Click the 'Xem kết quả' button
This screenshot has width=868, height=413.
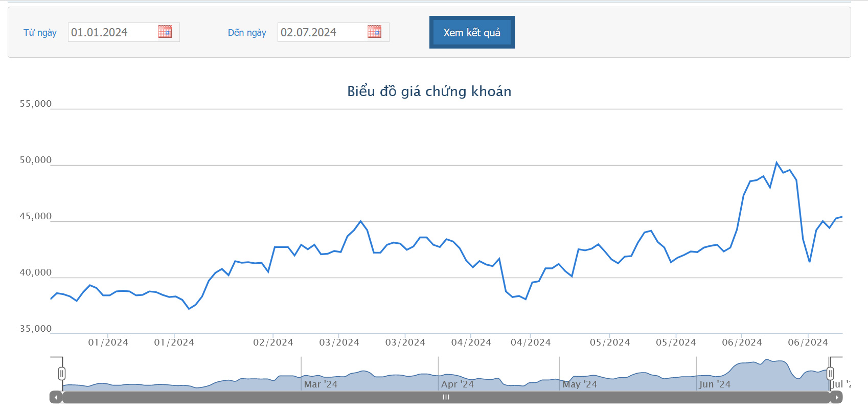471,32
